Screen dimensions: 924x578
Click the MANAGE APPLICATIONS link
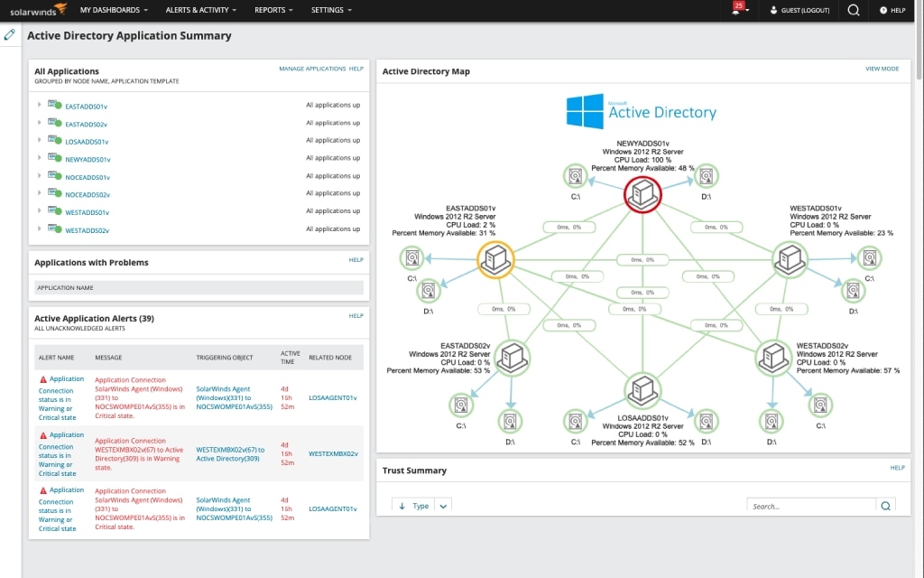(311, 68)
